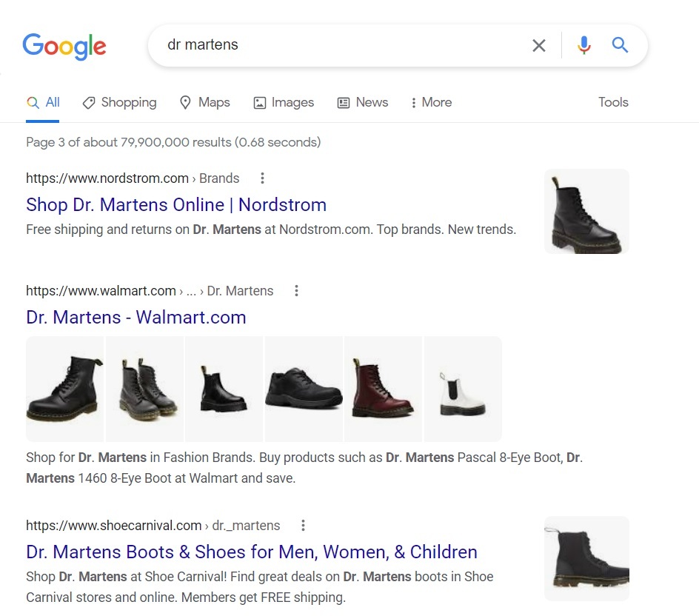Select the All results tab
699x616 pixels.
pos(43,102)
